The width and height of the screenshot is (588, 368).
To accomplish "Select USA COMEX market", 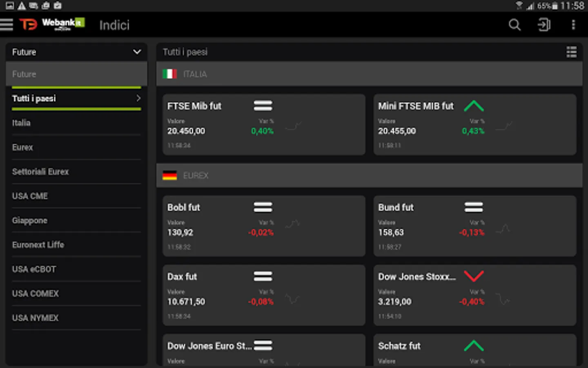I will [x=76, y=294].
